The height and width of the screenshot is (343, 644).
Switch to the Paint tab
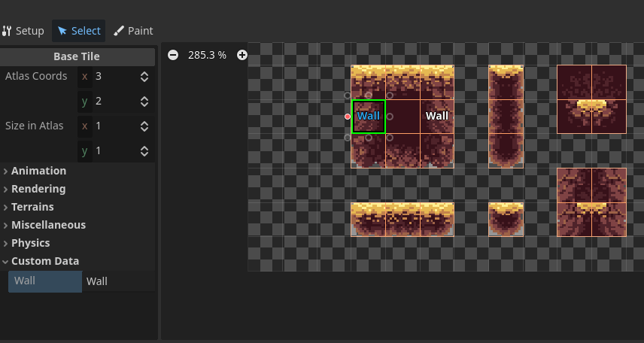pyautogui.click(x=133, y=31)
